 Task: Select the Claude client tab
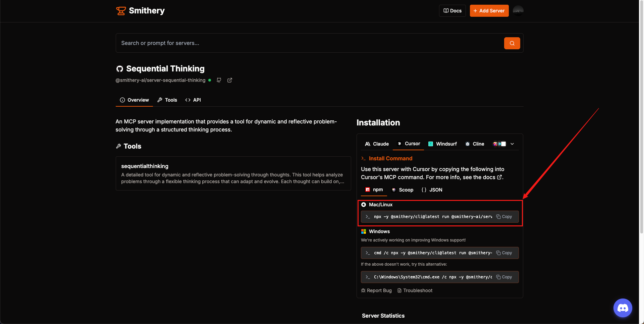[377, 144]
